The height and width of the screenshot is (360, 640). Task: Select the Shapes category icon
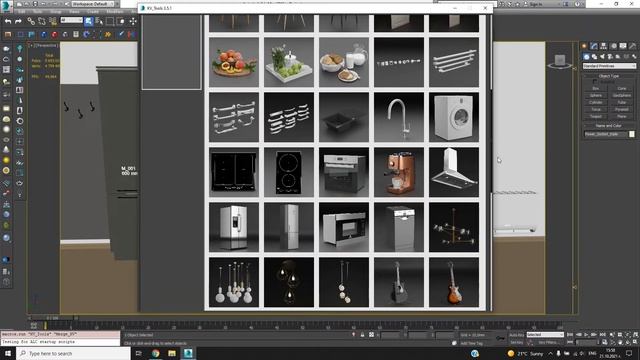point(594,57)
